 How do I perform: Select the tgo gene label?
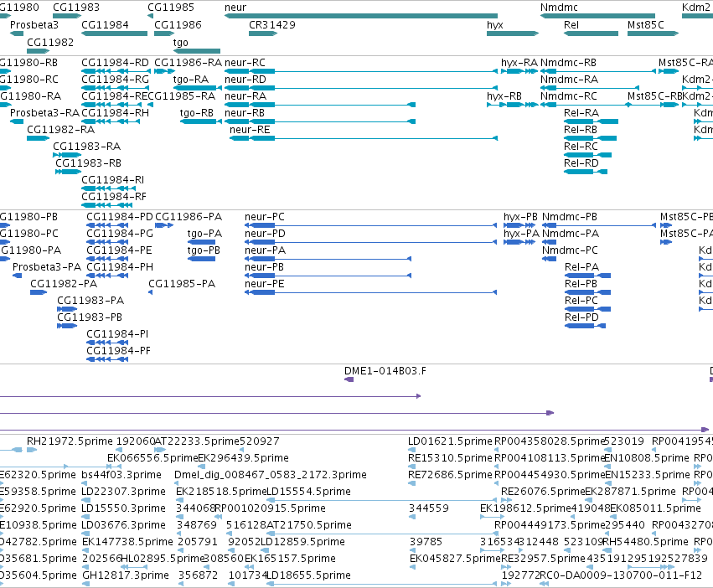click(x=180, y=42)
